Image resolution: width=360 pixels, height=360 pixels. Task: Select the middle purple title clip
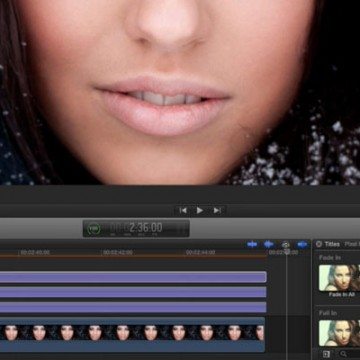coord(133,292)
